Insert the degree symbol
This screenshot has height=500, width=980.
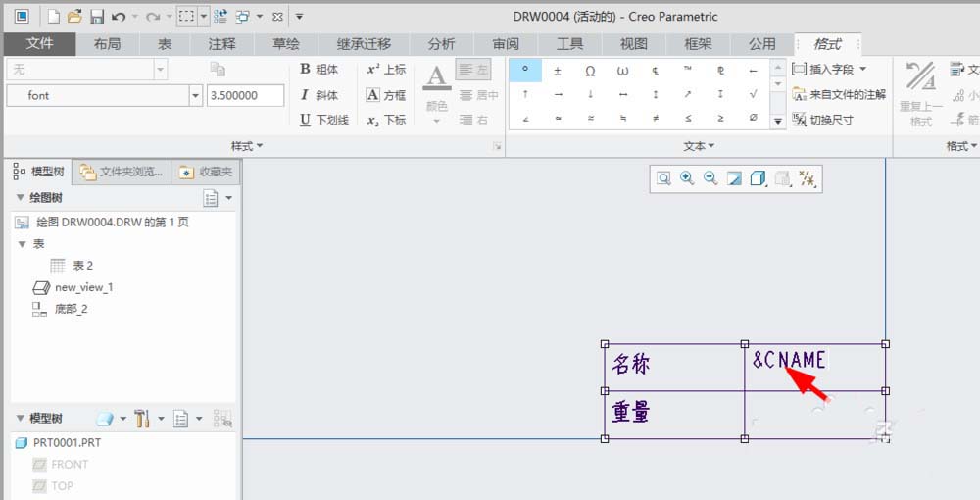click(525, 70)
